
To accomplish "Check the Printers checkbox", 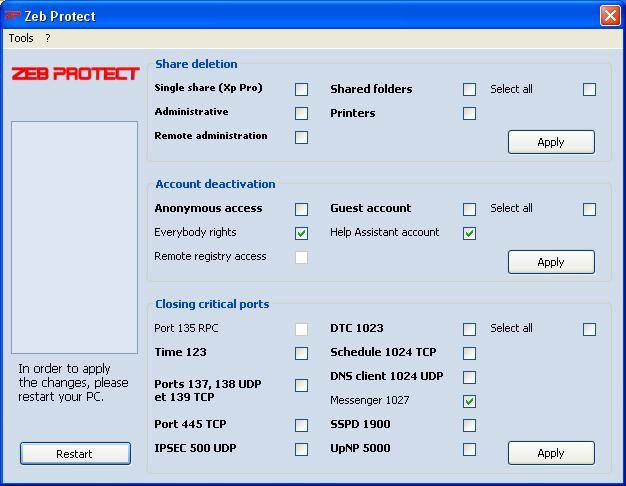I will click(470, 113).
